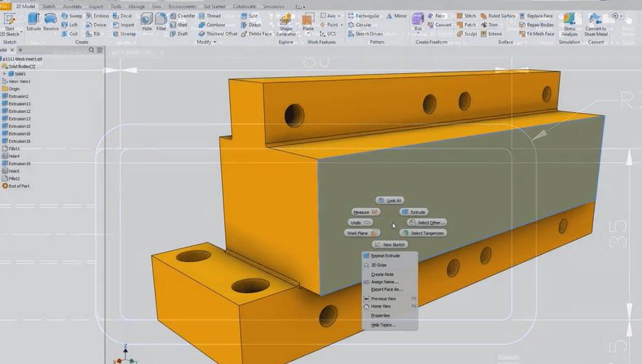This screenshot has width=642, height=364.
Task: Switch to the Sketch ribbon tab
Action: coord(49,7)
